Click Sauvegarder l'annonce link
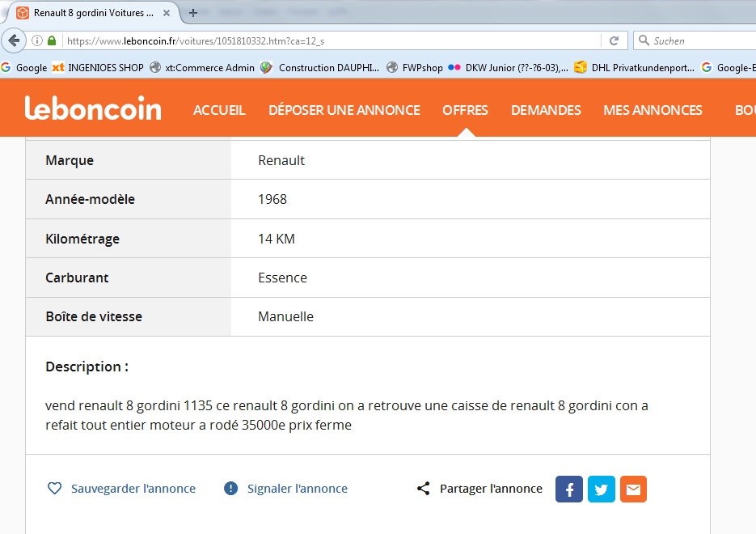 pos(133,489)
